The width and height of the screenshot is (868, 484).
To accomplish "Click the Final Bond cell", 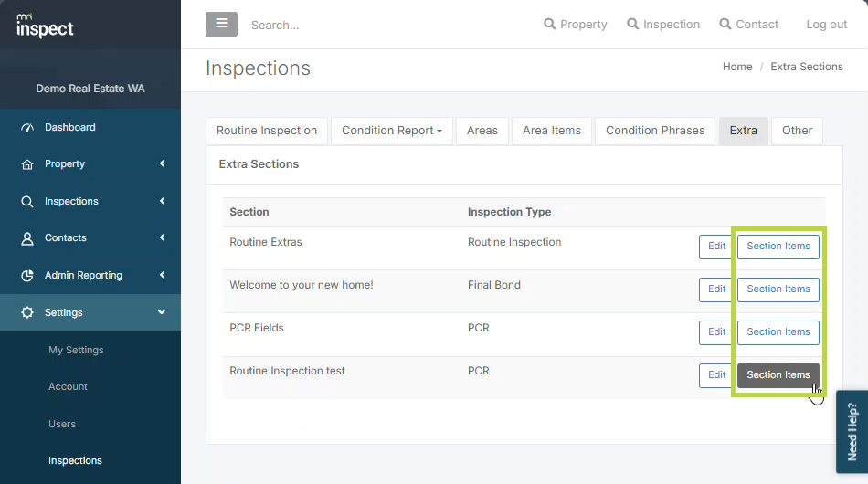I will (x=493, y=285).
